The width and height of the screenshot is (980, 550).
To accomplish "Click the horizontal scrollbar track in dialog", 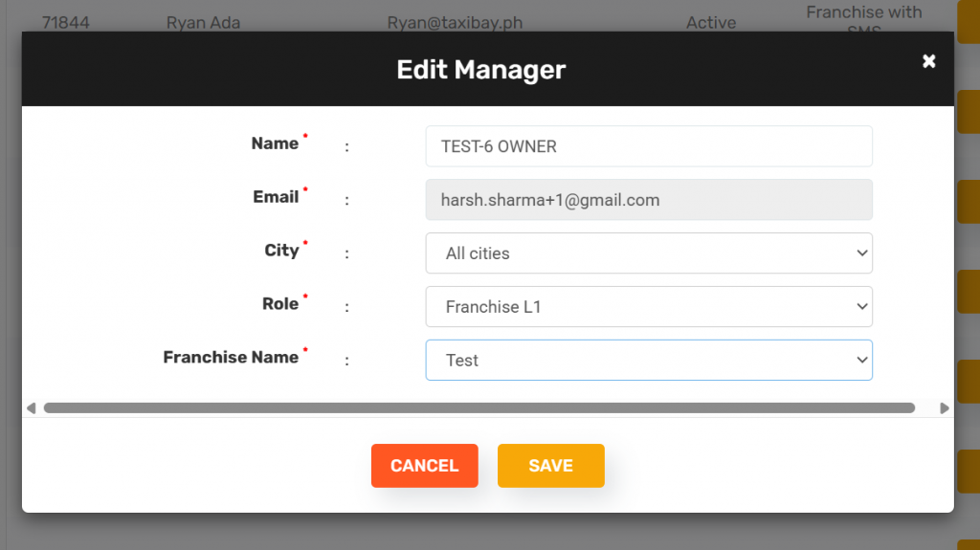I will 479,408.
